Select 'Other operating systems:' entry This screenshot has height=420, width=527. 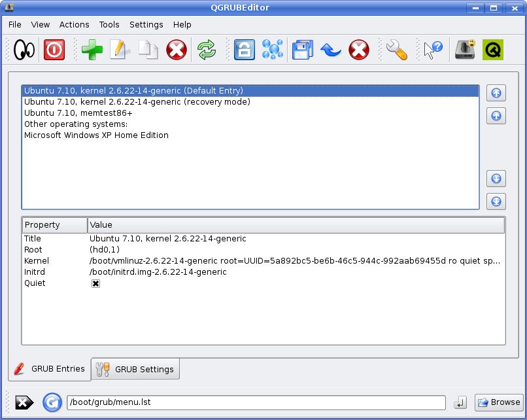tap(250, 124)
